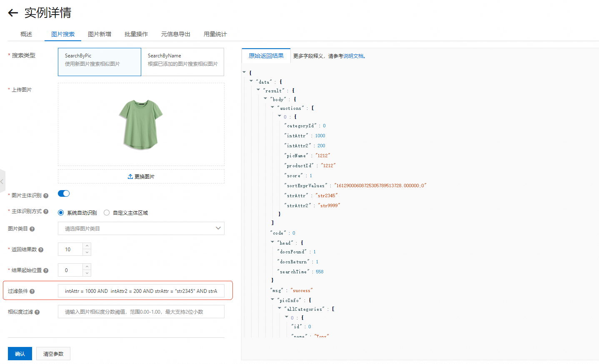The image size is (599, 364).
Task: Show help icon beside 返回结果数
Action: coord(41,250)
